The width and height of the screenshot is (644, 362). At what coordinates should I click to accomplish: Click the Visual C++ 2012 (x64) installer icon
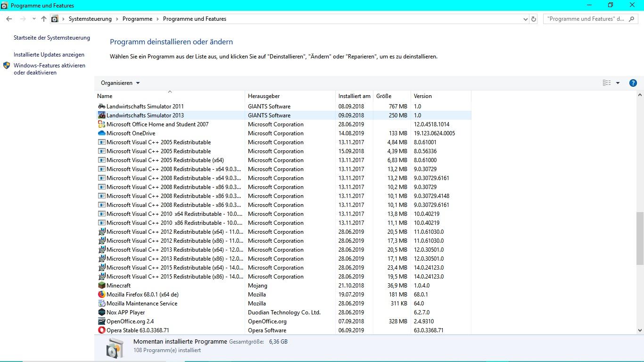(101, 232)
